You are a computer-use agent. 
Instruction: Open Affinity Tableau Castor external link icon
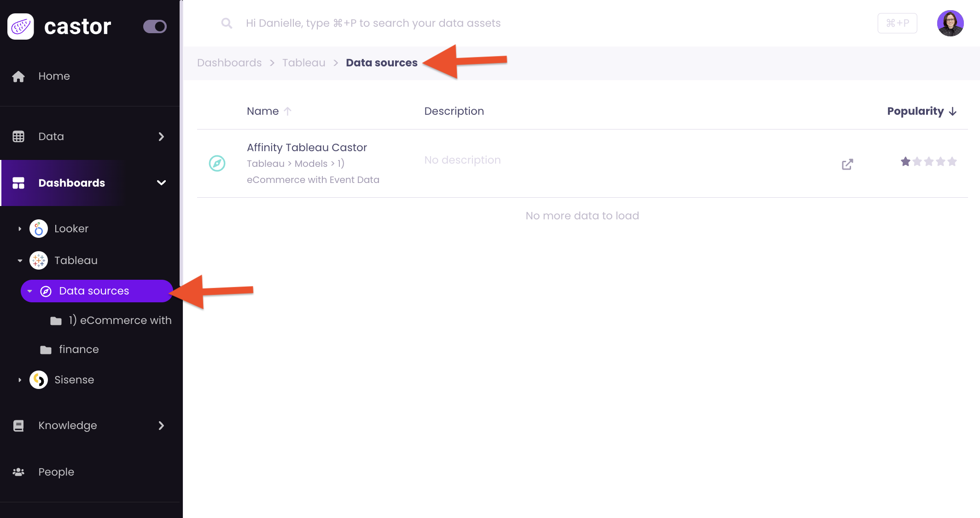pos(847,165)
